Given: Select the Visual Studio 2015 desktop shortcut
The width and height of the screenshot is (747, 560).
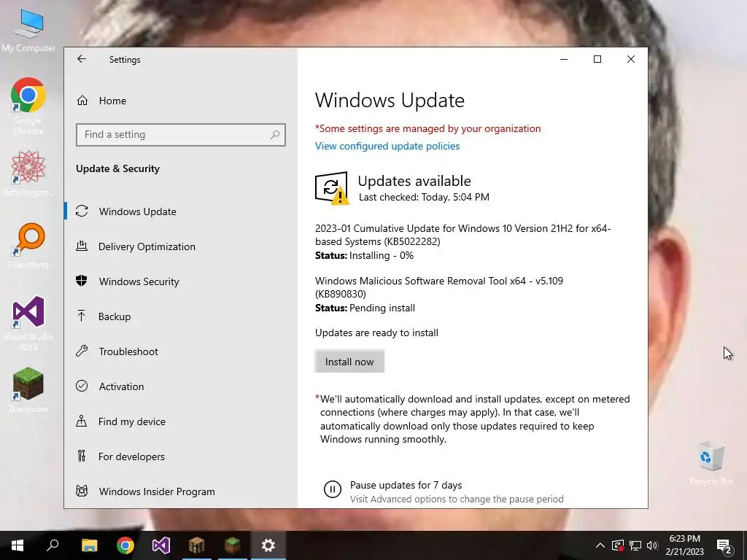Looking at the screenshot, I should pos(28,323).
